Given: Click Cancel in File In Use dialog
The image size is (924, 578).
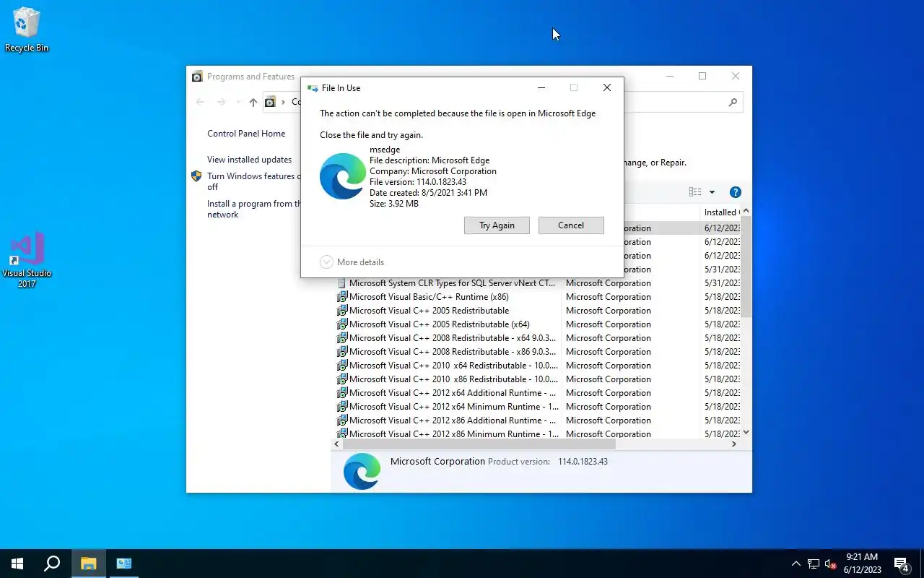Looking at the screenshot, I should pos(571,225).
